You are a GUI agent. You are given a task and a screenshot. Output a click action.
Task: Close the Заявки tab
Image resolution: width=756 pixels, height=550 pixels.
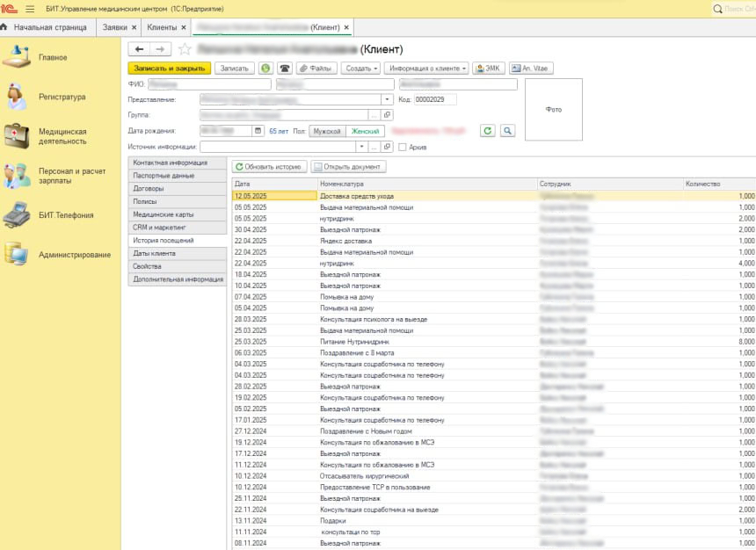134,27
